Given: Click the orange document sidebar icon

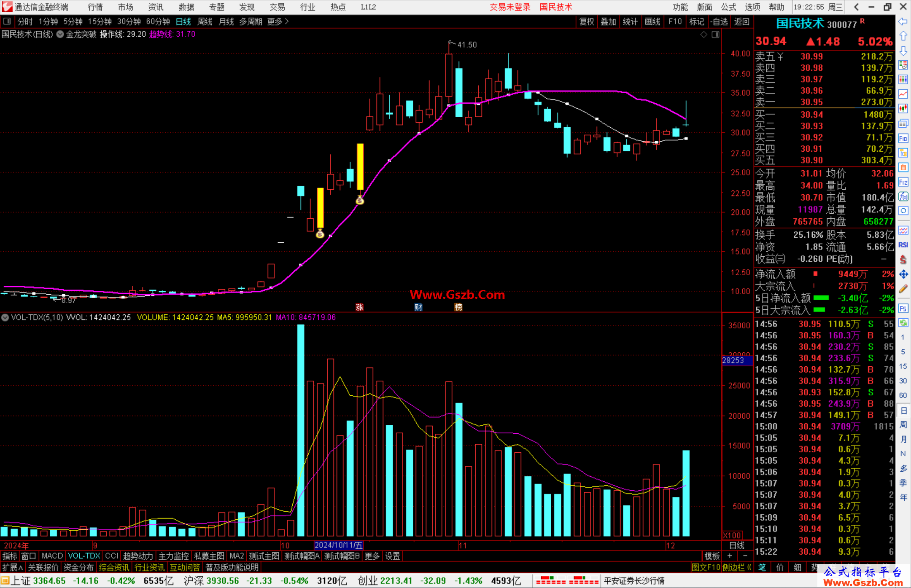Looking at the screenshot, I should pyautogui.click(x=903, y=167).
